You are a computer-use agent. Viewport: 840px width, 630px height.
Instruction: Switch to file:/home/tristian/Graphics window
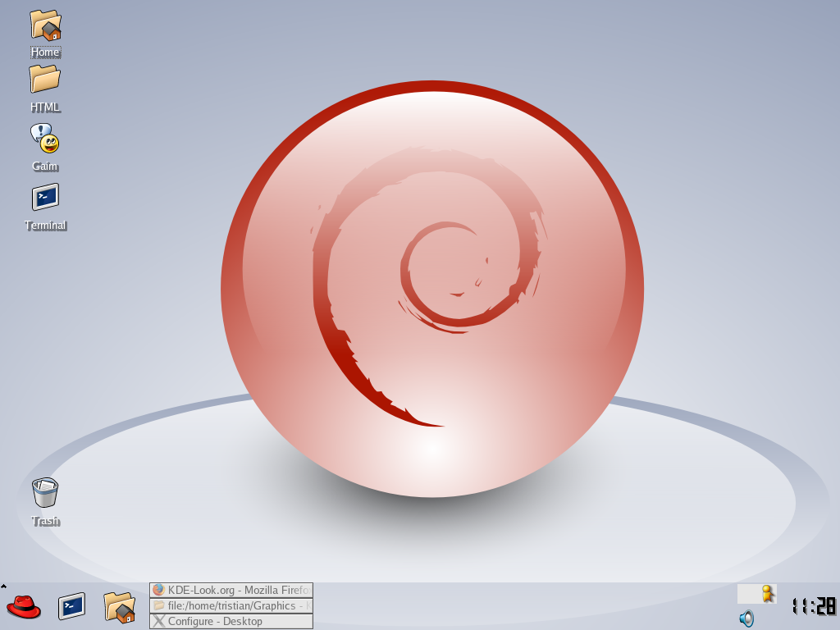click(231, 606)
